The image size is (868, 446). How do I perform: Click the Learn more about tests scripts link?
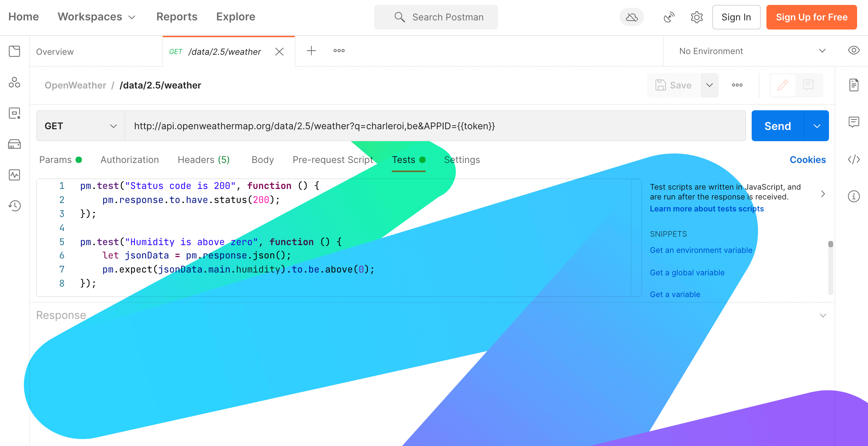707,208
